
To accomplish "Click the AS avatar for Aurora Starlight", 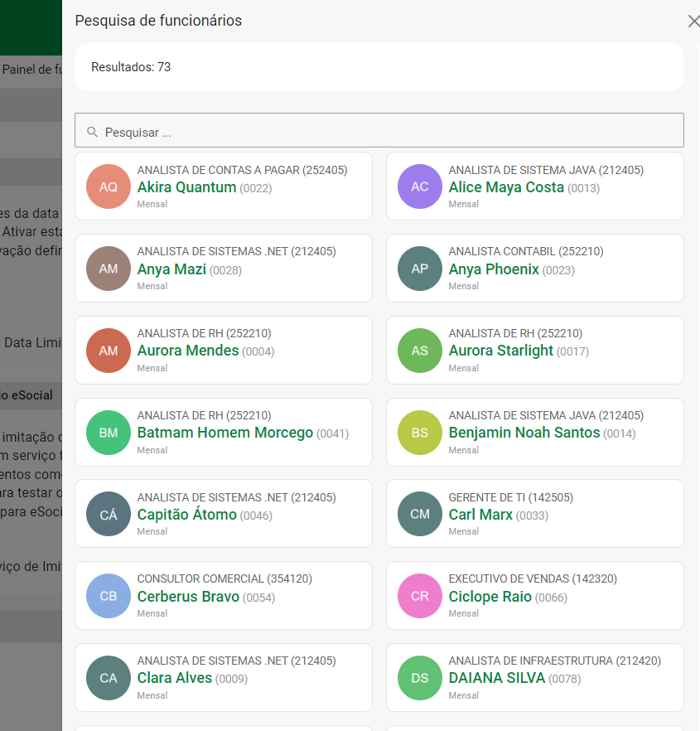I will (420, 351).
